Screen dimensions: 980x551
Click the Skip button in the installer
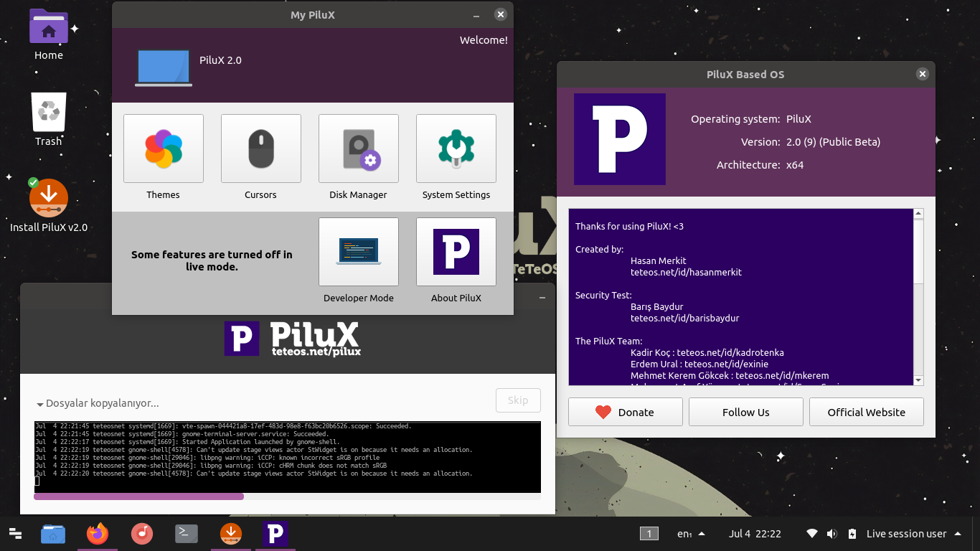click(518, 400)
